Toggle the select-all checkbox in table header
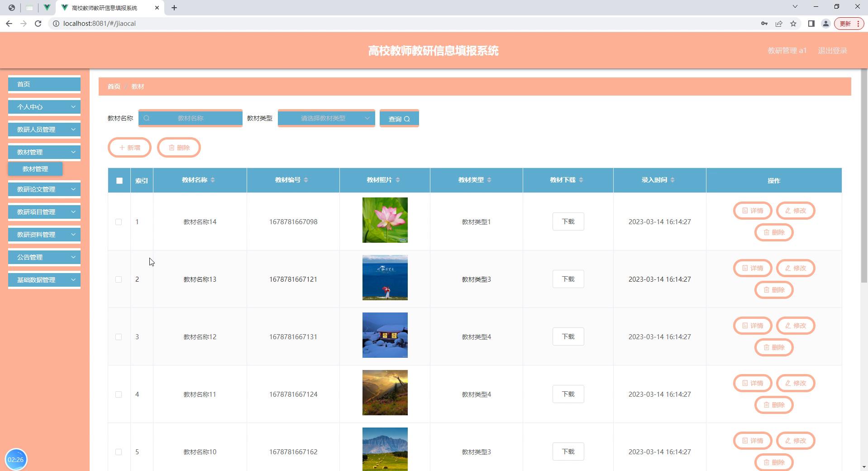 [119, 181]
